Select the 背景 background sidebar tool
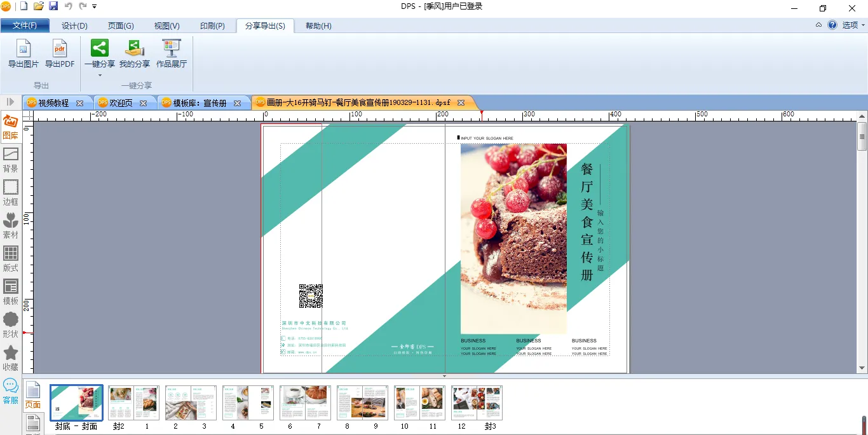This screenshot has height=435, width=868. tap(11, 160)
